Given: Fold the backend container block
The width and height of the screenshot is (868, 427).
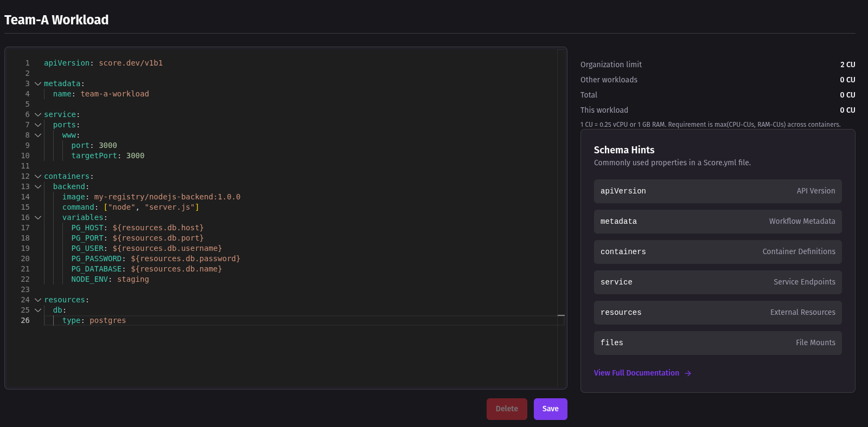Looking at the screenshot, I should tap(38, 187).
